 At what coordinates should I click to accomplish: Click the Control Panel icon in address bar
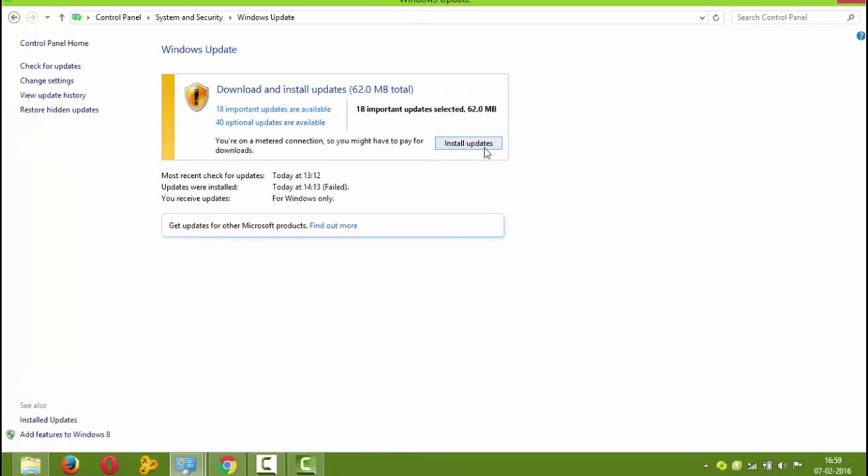pyautogui.click(x=77, y=17)
